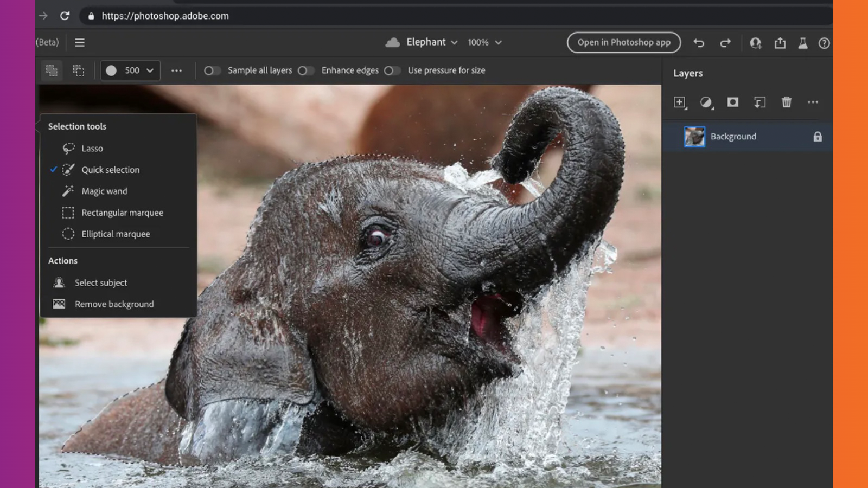Select the Add layer icon in Layers panel

click(x=680, y=102)
